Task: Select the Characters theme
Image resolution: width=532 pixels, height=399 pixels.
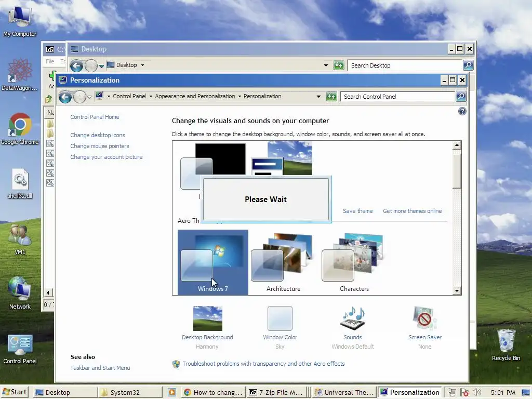Action: coord(354,262)
